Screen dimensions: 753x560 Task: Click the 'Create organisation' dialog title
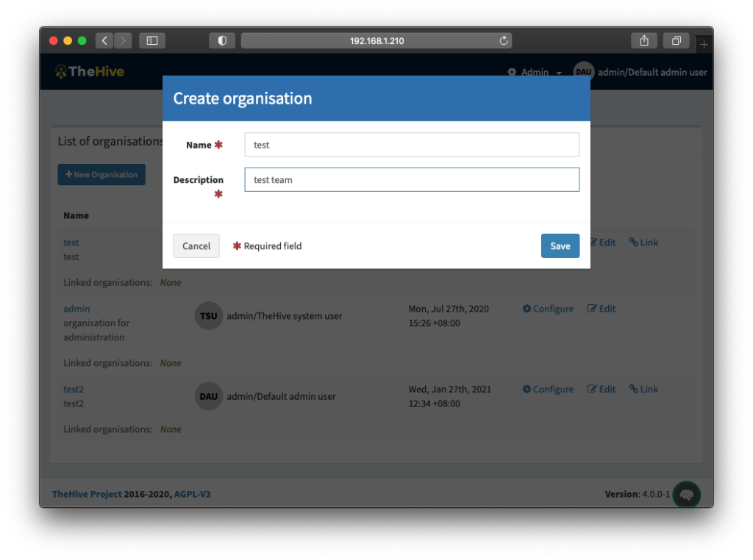point(243,98)
